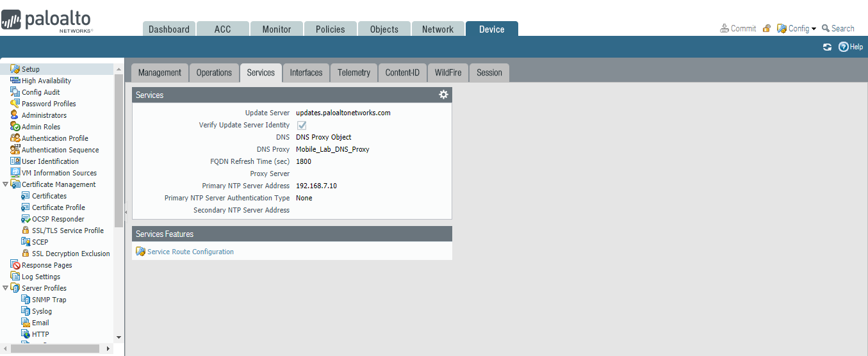Open the Telemetry sub-tab
868x356 pixels.
[x=354, y=72]
